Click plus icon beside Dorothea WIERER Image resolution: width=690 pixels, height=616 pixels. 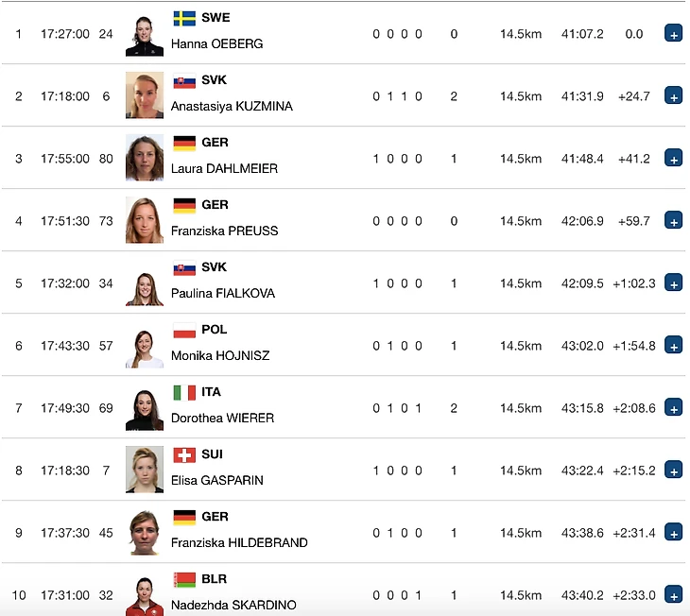pos(673,408)
